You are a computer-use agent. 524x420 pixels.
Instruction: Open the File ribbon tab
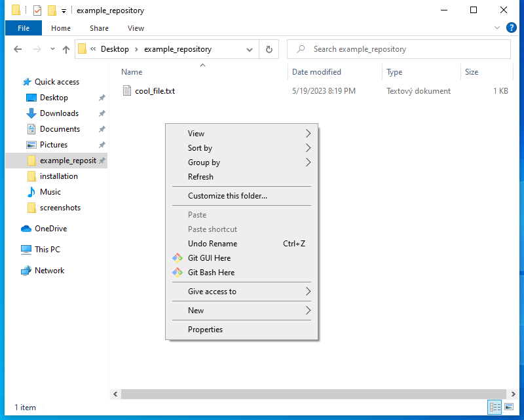[24, 28]
